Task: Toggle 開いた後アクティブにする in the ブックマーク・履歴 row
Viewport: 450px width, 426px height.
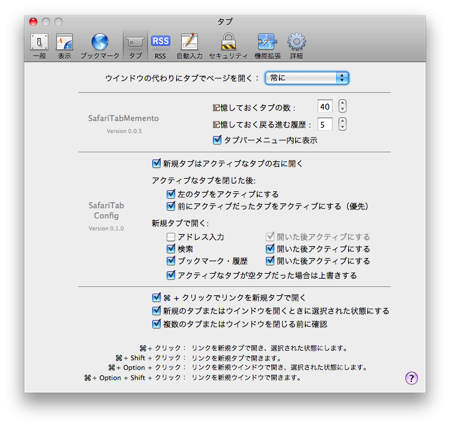Action: pyautogui.click(x=270, y=261)
